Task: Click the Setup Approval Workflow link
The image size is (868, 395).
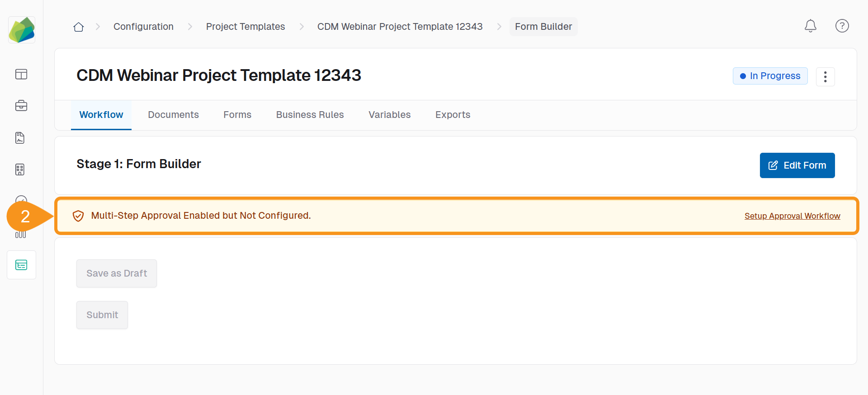Action: (x=792, y=216)
